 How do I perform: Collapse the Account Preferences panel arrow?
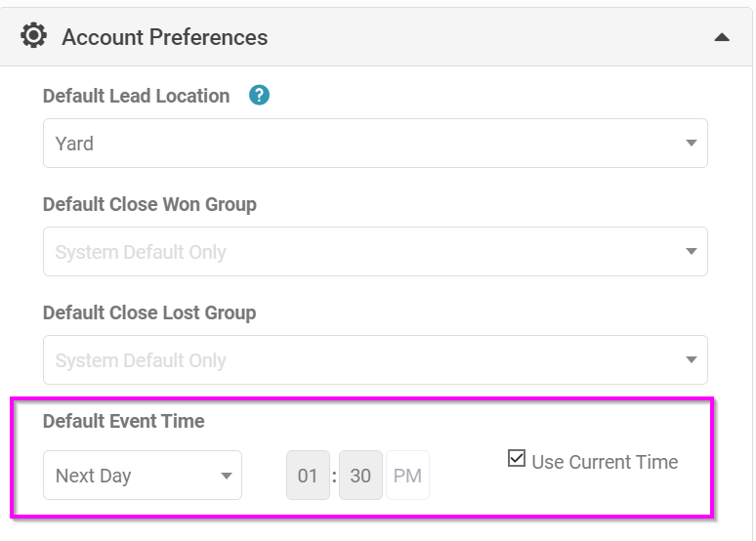pos(721,37)
